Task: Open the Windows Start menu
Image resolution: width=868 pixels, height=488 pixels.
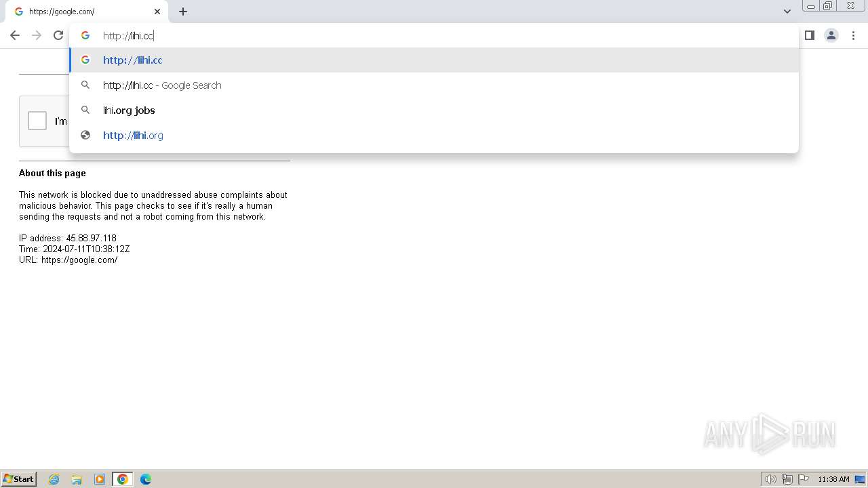Action: tap(18, 479)
